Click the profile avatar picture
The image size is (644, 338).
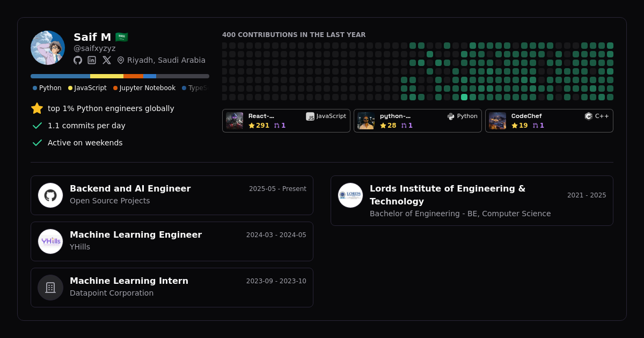point(48,48)
